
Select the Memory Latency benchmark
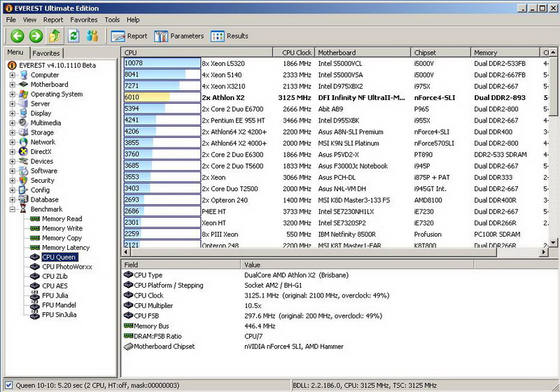65,248
